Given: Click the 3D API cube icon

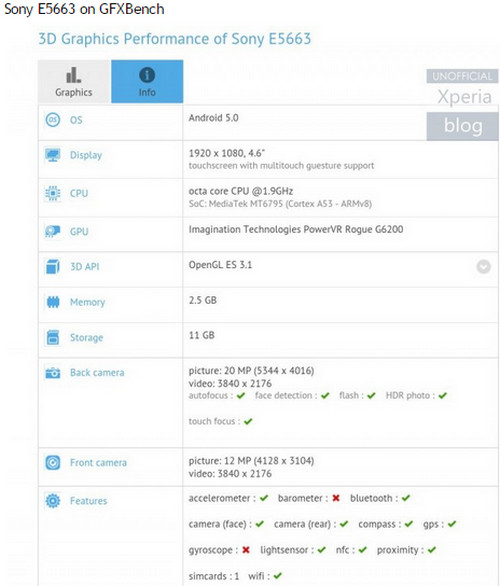Looking at the screenshot, I should click(53, 266).
